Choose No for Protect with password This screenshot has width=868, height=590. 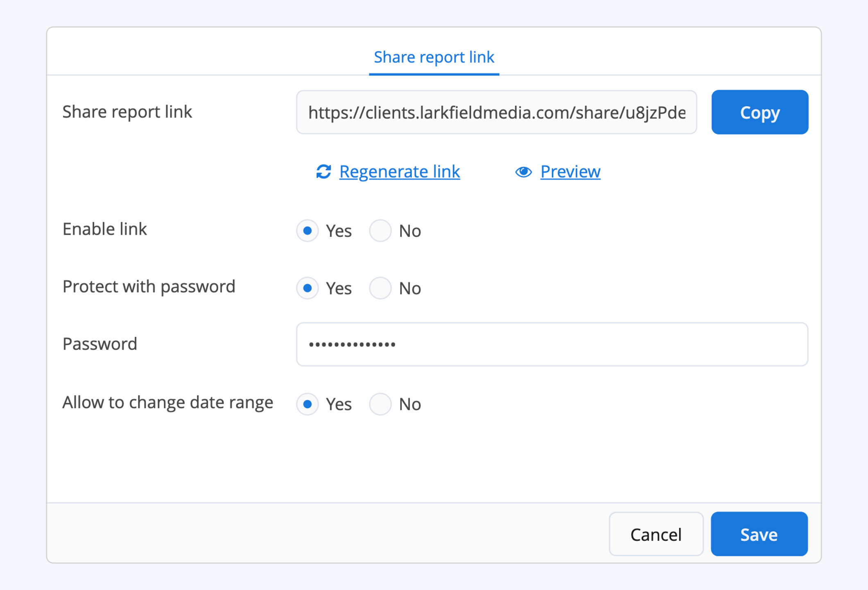point(380,288)
